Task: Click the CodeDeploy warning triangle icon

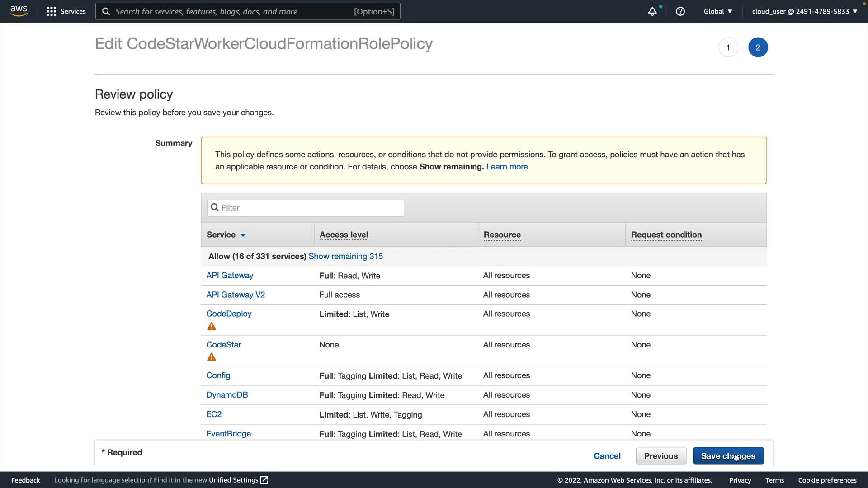Action: click(211, 326)
